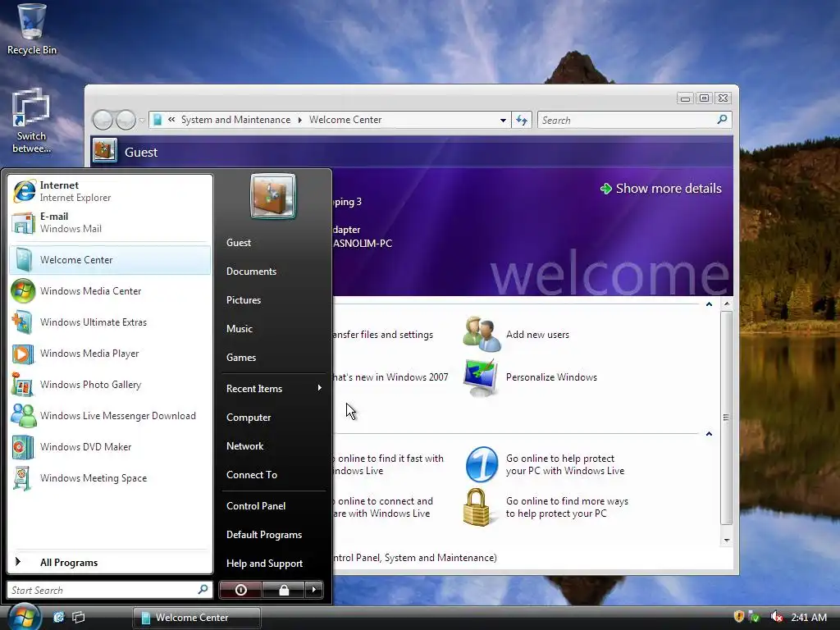Image resolution: width=840 pixels, height=630 pixels.
Task: Click the double-chevron at address bar start
Action: point(171,120)
